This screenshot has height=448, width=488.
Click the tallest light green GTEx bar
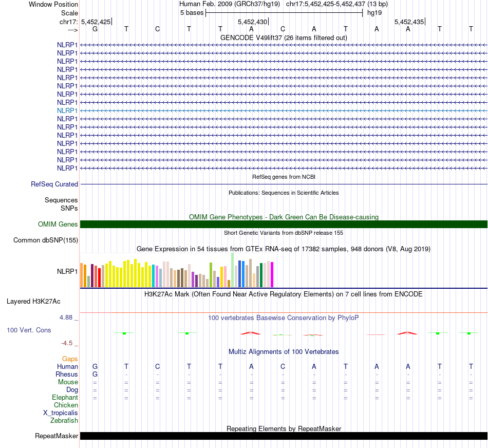tap(233, 270)
